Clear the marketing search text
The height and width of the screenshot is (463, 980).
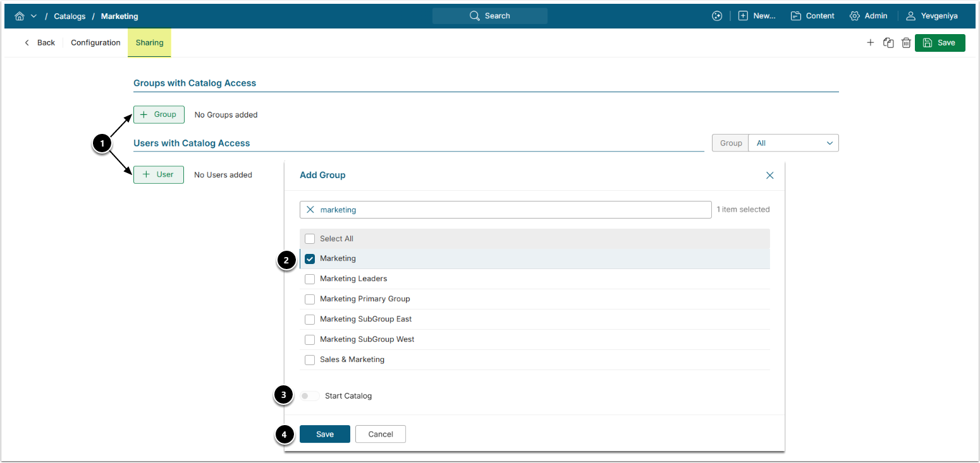click(x=310, y=210)
